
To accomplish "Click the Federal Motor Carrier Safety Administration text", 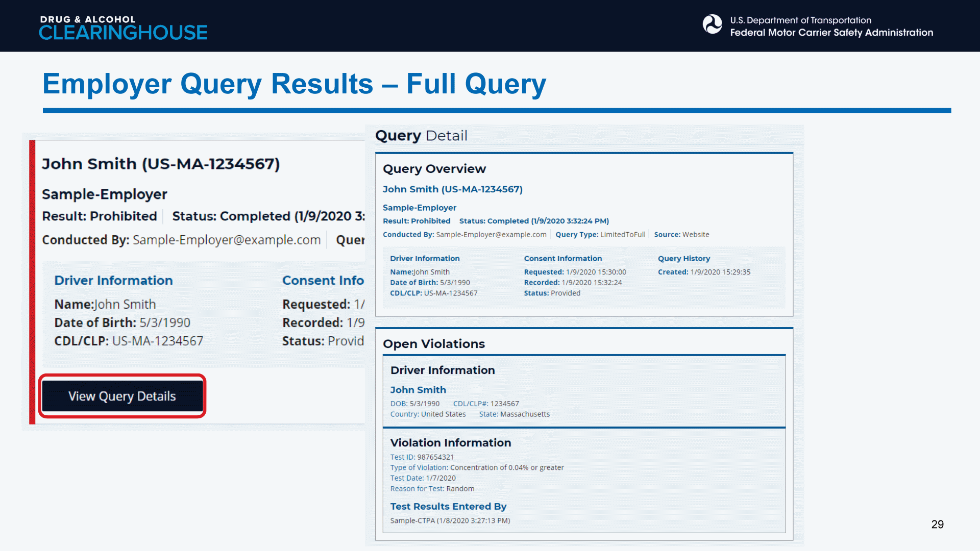I will 831,33.
